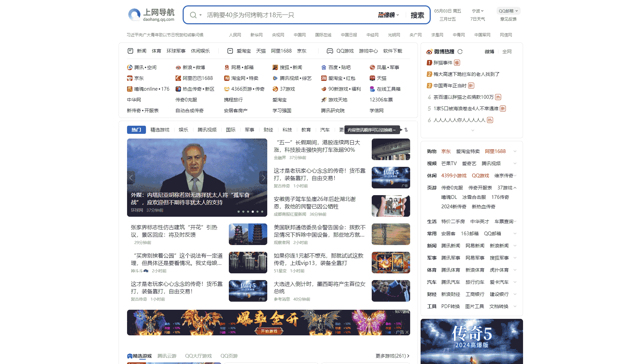Switch to the 精选游戏 news tab
The image size is (641, 364).
coord(160,130)
